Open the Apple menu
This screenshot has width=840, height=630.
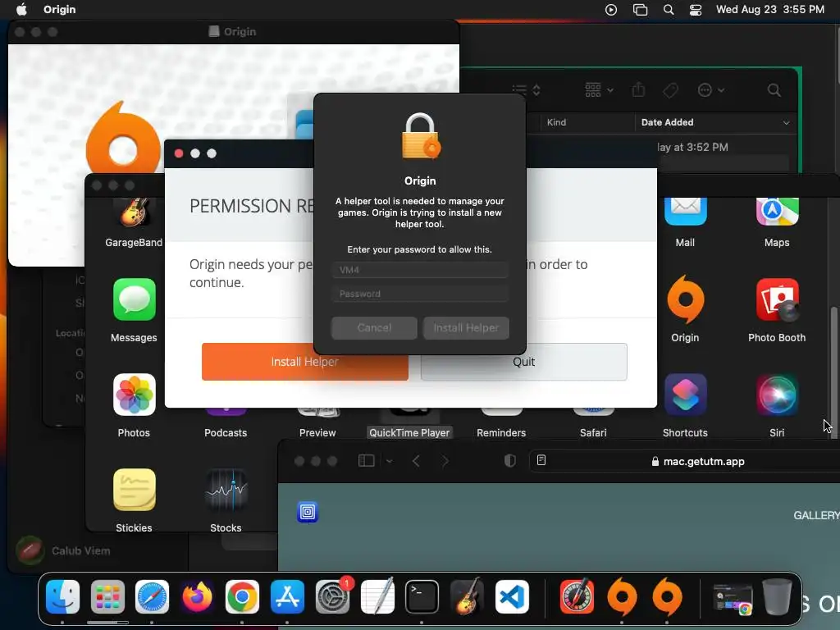point(21,10)
